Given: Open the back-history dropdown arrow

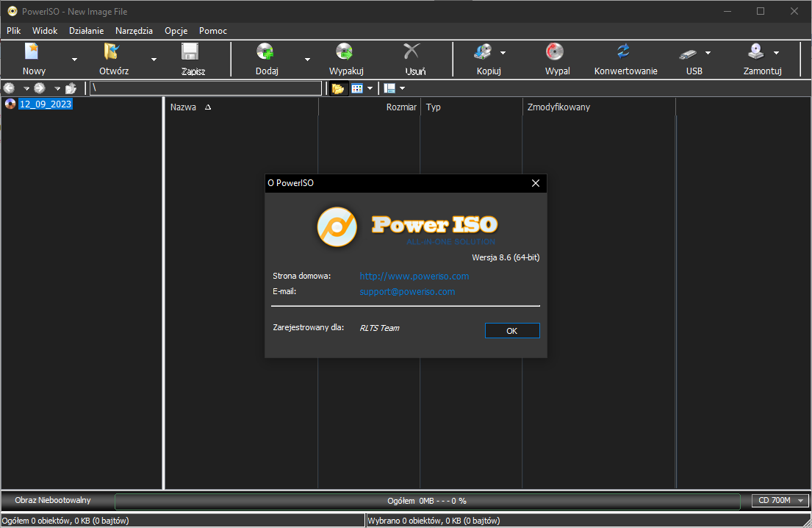Looking at the screenshot, I should coord(26,88).
